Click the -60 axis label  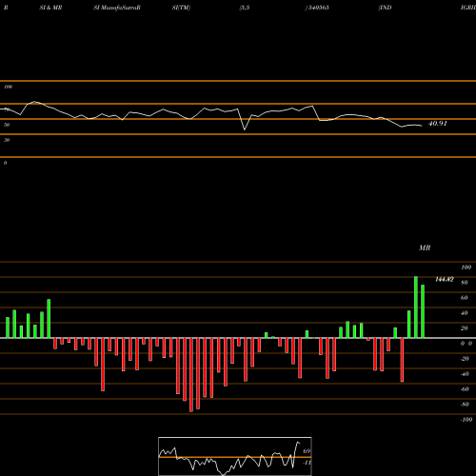[x=465, y=389]
